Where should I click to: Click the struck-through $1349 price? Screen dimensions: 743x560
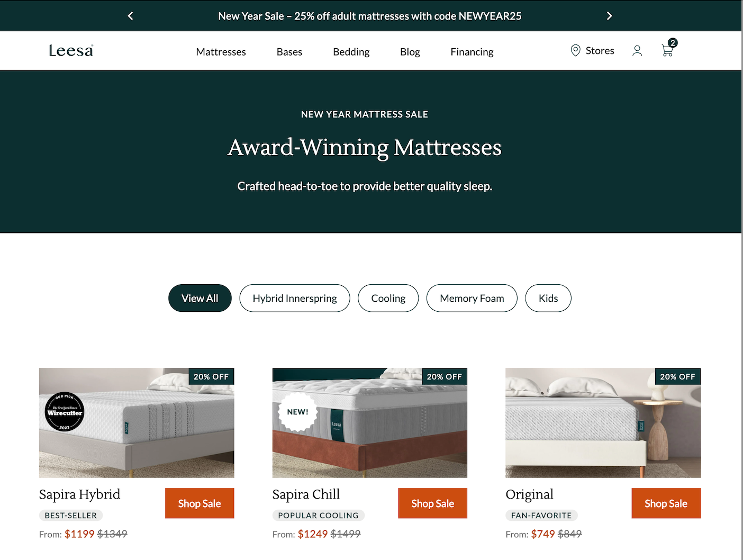point(112,534)
